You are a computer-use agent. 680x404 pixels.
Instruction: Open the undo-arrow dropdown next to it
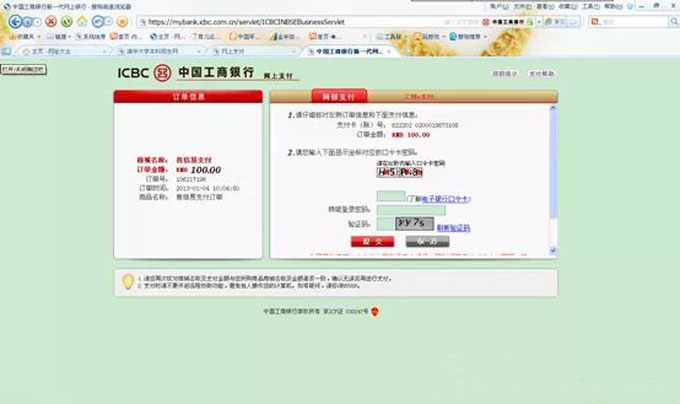pyautogui.click(x=109, y=21)
